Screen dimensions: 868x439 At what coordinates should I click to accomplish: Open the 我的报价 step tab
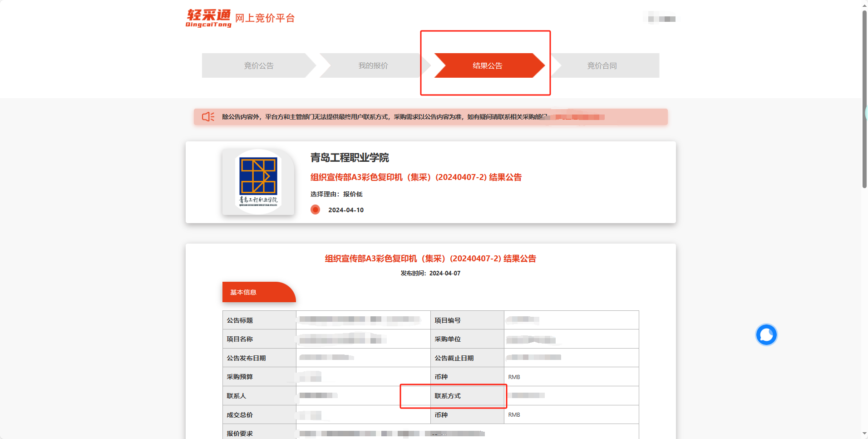373,65
